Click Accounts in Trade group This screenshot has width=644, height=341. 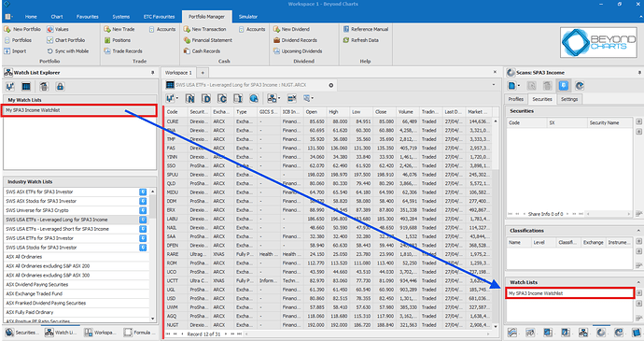pos(162,29)
